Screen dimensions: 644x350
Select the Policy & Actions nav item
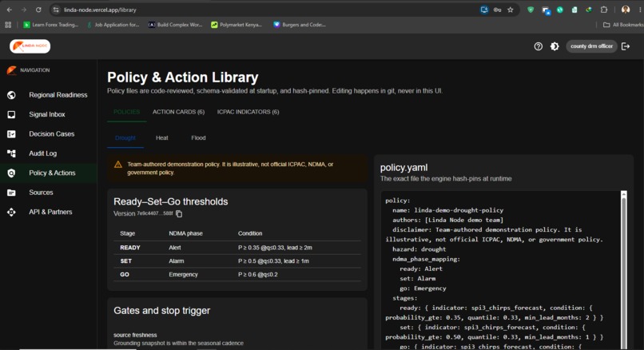coord(49,173)
